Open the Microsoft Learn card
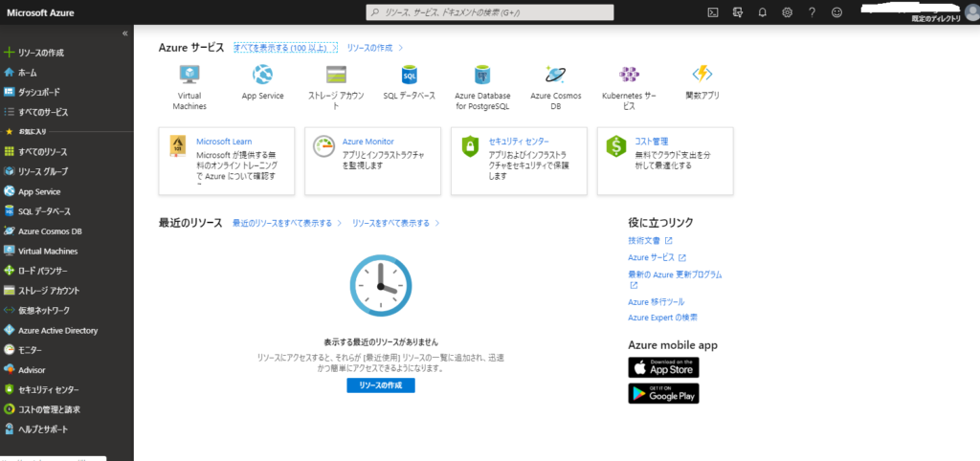Viewport: 980px width, 461px height. tap(226, 161)
